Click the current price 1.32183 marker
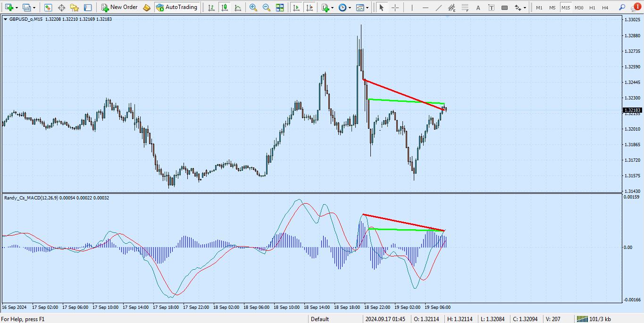The image size is (644, 323). pyautogui.click(x=631, y=110)
